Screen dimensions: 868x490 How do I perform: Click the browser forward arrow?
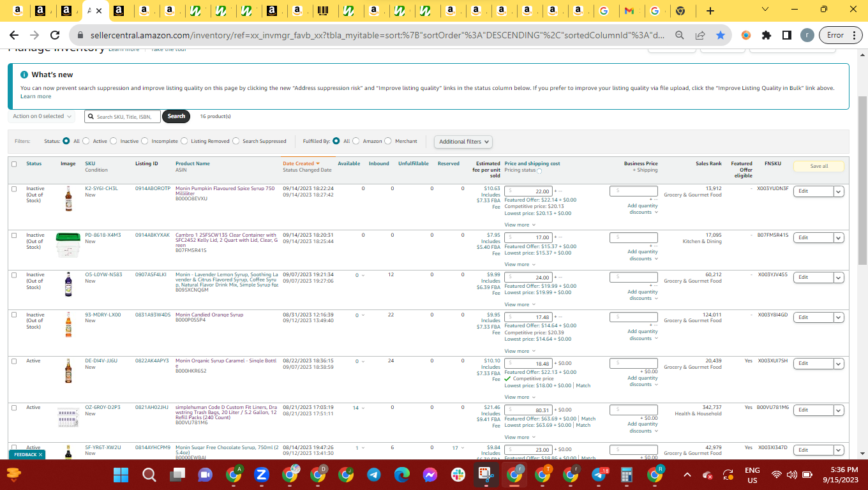(34, 35)
